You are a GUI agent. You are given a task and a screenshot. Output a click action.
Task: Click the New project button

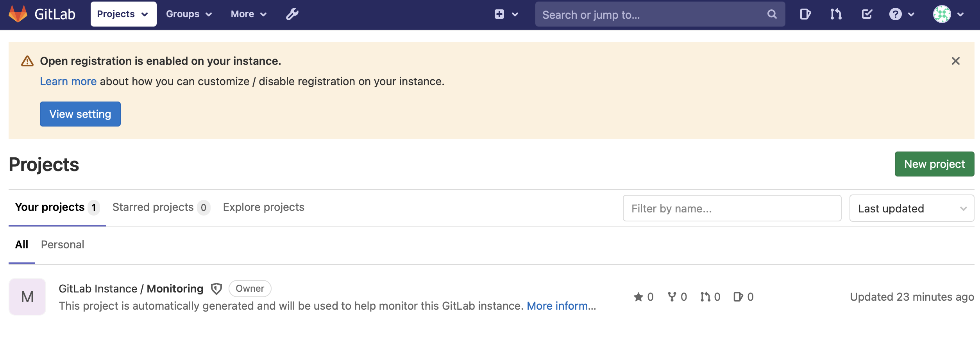tap(934, 164)
